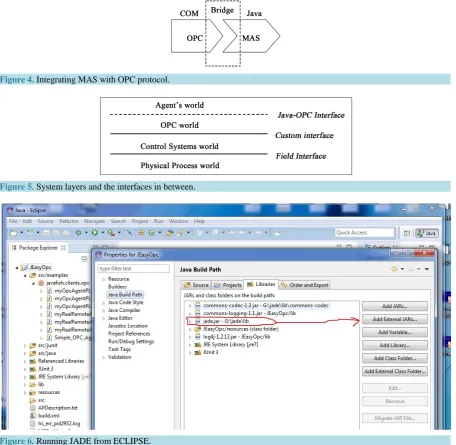
Task: Expand src/junit in Package Explorer
Action: (25, 346)
